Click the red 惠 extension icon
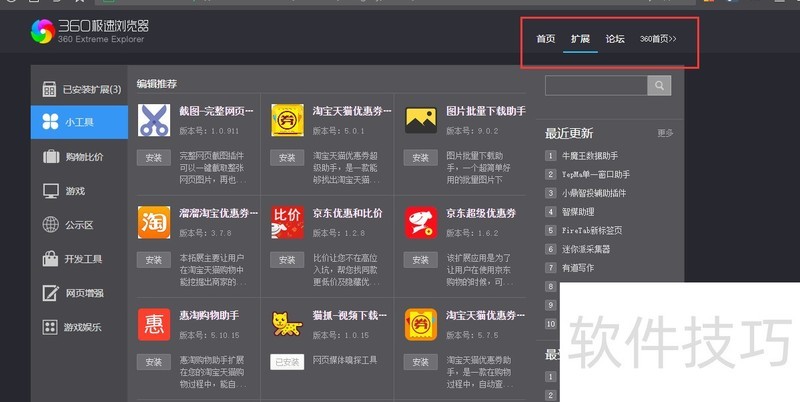800x402 pixels. coord(154,324)
